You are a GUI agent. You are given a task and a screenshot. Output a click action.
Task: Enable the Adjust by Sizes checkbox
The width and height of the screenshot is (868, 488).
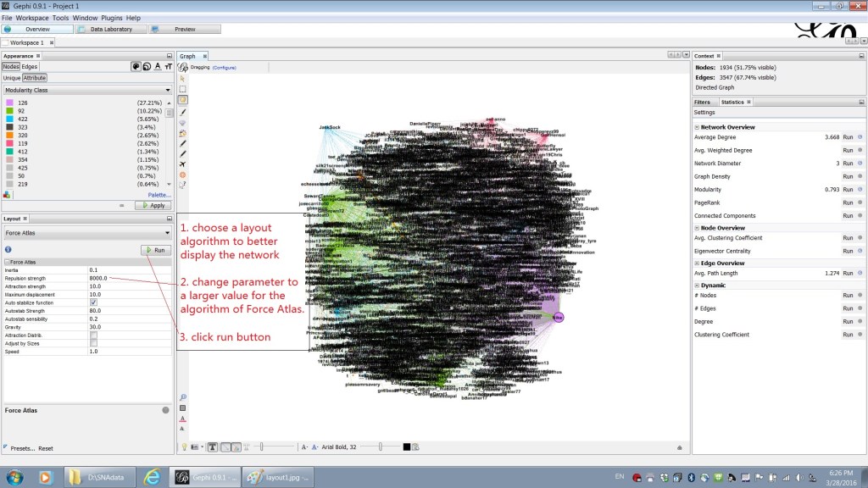click(x=93, y=343)
